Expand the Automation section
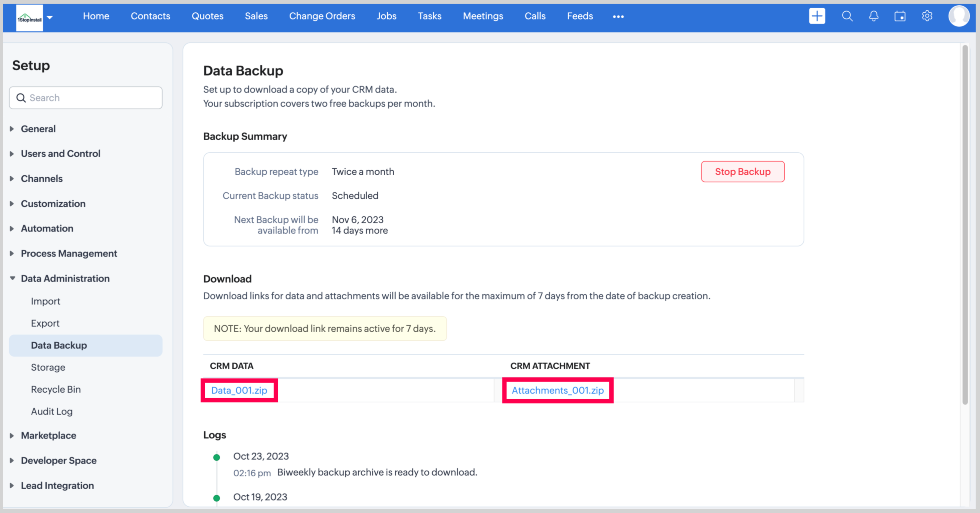 47,228
